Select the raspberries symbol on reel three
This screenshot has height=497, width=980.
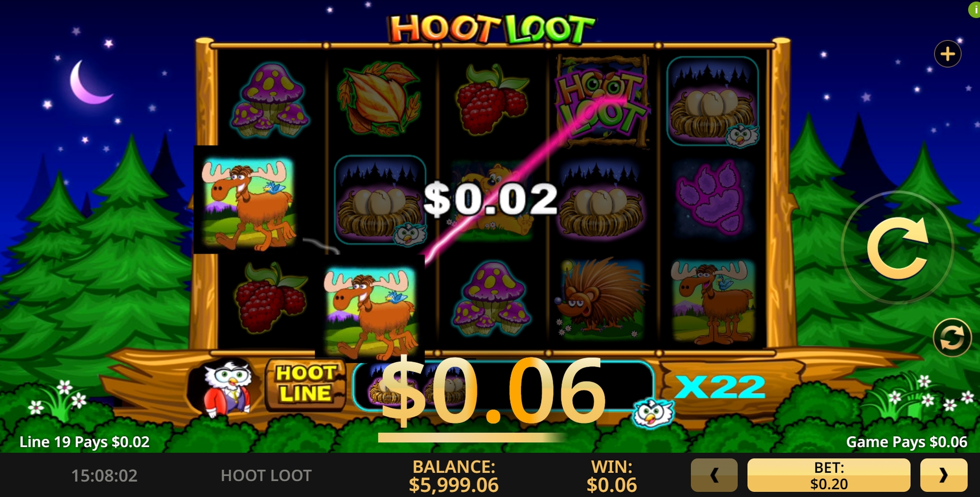pyautogui.click(x=492, y=100)
